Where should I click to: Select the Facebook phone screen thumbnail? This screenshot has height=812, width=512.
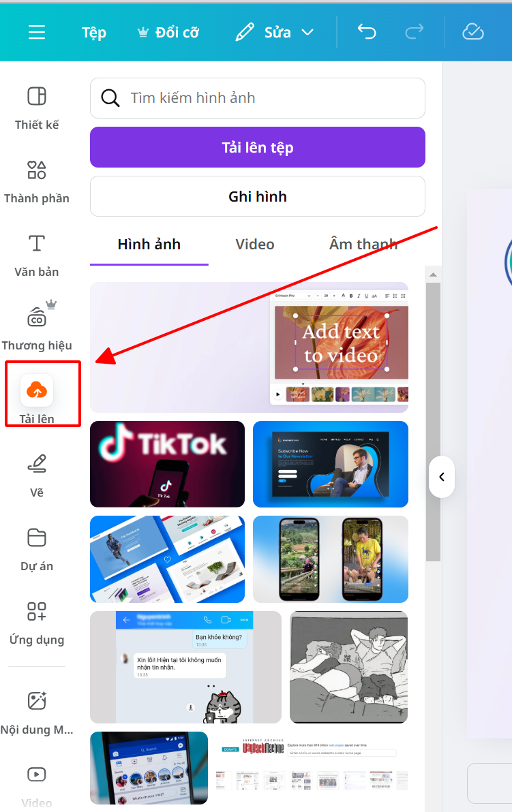coord(149,768)
